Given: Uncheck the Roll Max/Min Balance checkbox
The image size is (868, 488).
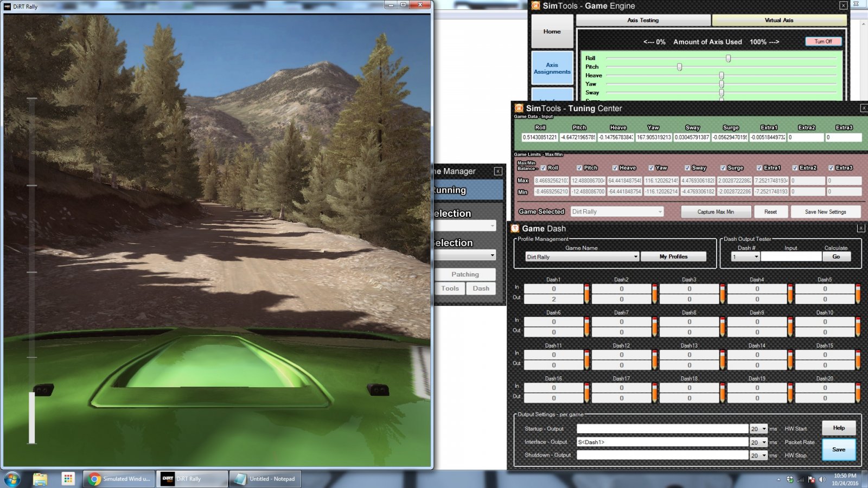Looking at the screenshot, I should [543, 168].
